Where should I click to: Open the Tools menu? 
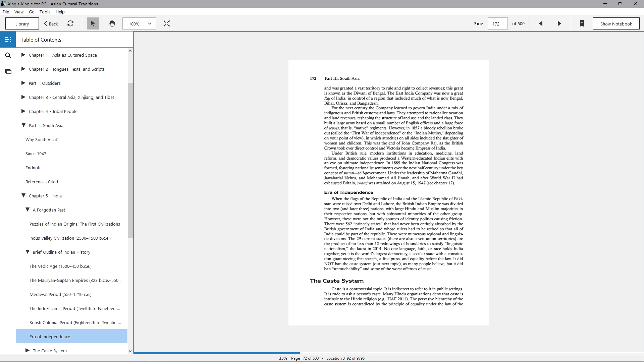click(45, 12)
